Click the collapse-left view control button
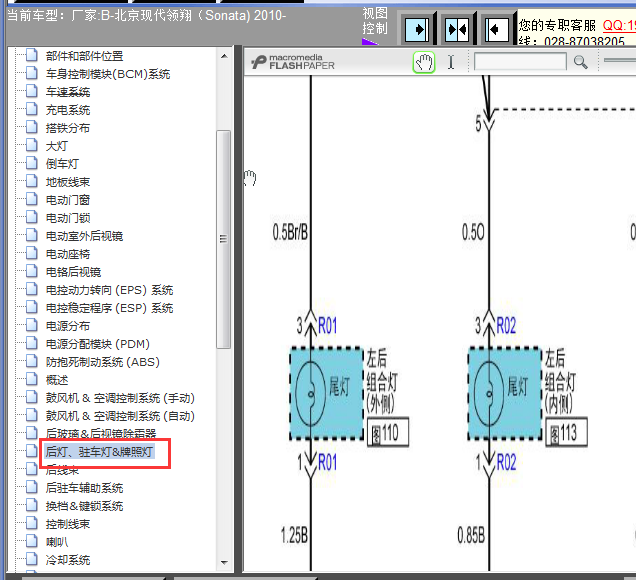Image resolution: width=636 pixels, height=580 pixels. pos(496,29)
